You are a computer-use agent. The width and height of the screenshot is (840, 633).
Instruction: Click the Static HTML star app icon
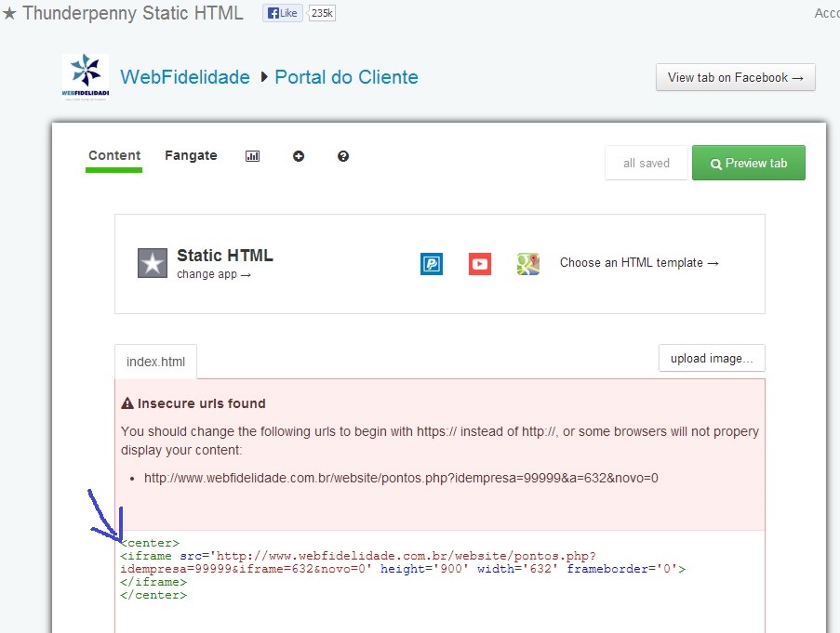click(153, 263)
